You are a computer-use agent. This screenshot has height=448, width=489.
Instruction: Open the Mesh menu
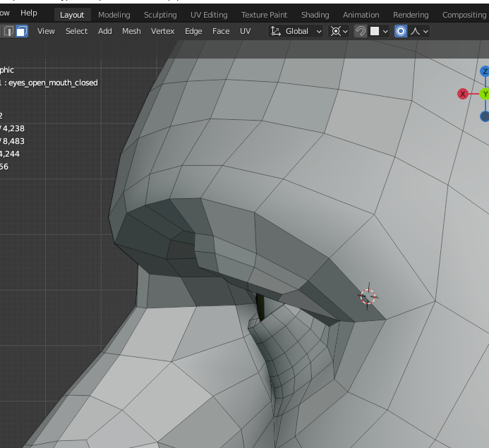[131, 31]
